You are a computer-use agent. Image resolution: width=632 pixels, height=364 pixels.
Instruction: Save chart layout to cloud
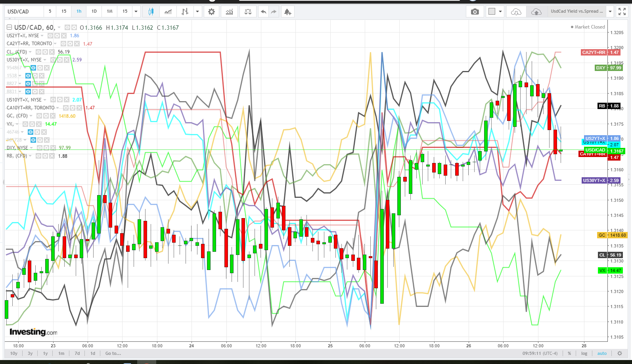536,11
